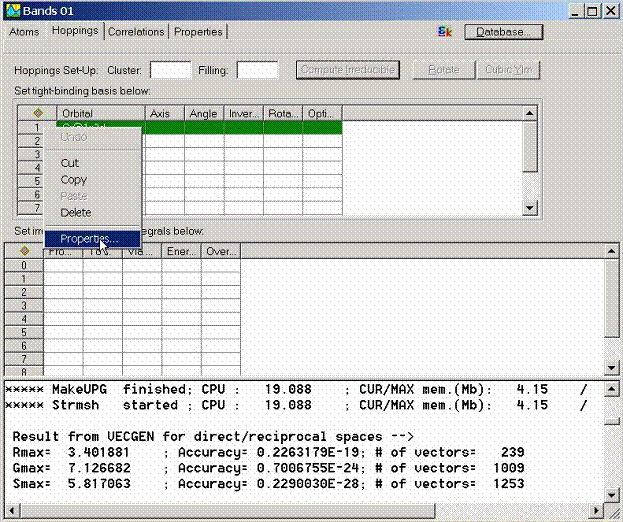
Task: Switch to the Atoms tab
Action: [x=24, y=32]
